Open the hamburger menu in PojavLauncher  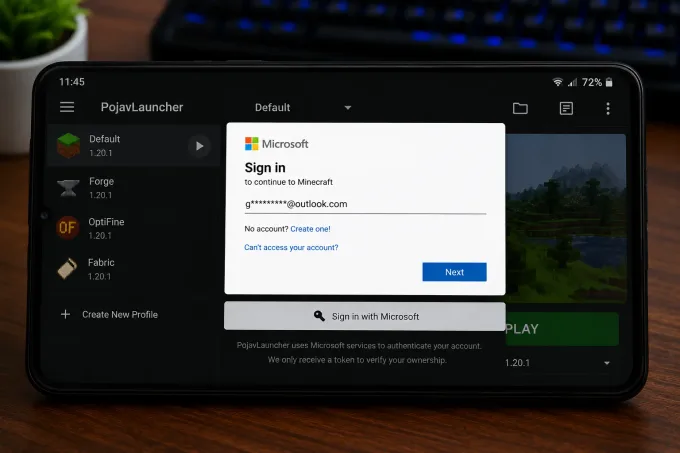(x=67, y=107)
